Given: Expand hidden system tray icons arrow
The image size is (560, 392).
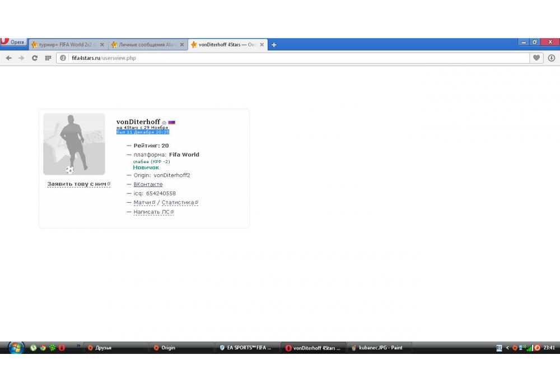Looking at the screenshot, I should tap(507, 348).
